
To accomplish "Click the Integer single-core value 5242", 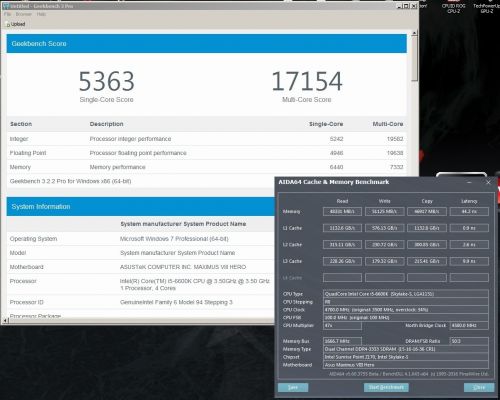I will pyautogui.click(x=336, y=139).
